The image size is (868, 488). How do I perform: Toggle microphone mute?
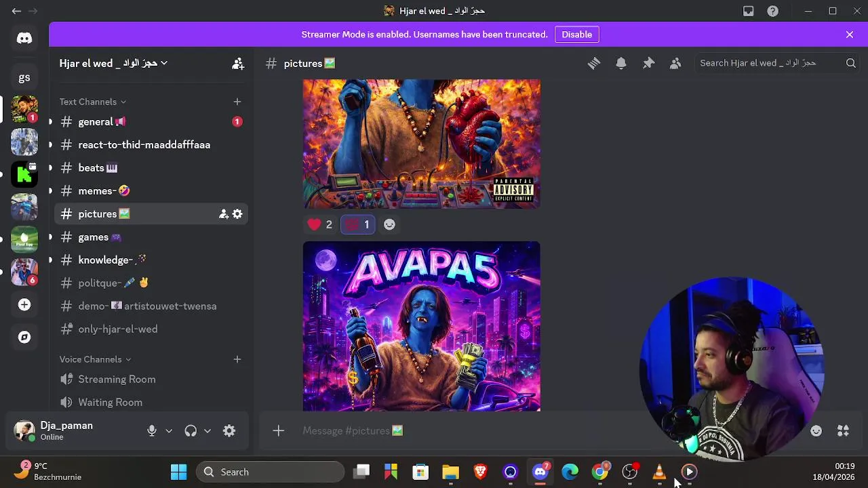pyautogui.click(x=152, y=431)
